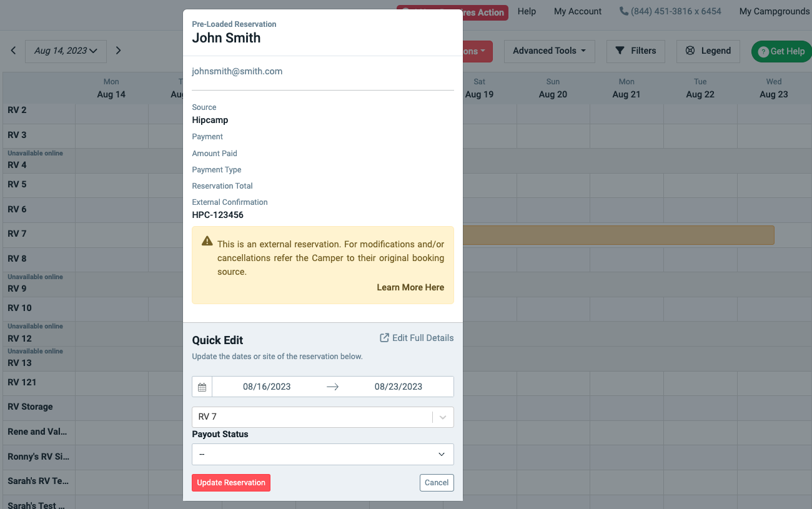Go to next week arrow
The height and width of the screenshot is (509, 812).
pyautogui.click(x=119, y=51)
